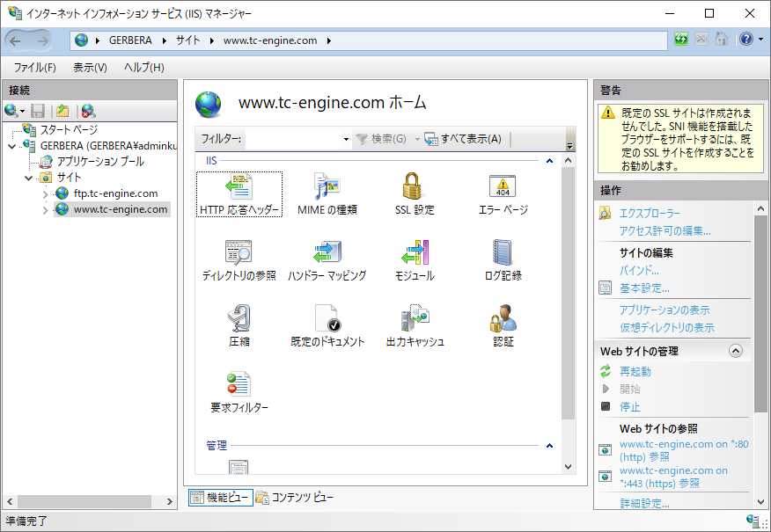Click the 再起動 restart icon
Viewport: 771px width, 532px height.
click(x=606, y=371)
